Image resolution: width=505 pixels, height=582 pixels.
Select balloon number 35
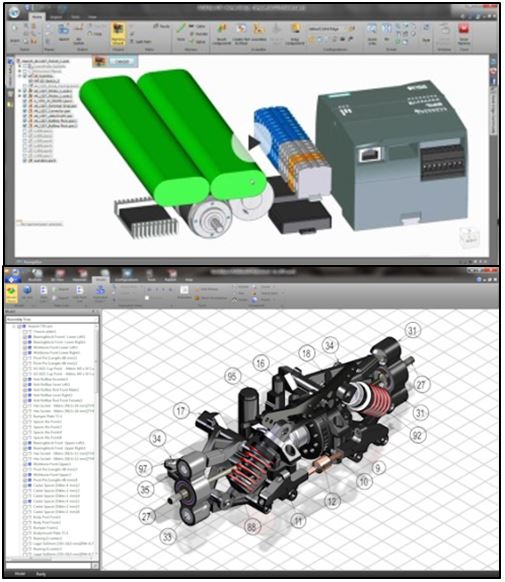[145, 490]
